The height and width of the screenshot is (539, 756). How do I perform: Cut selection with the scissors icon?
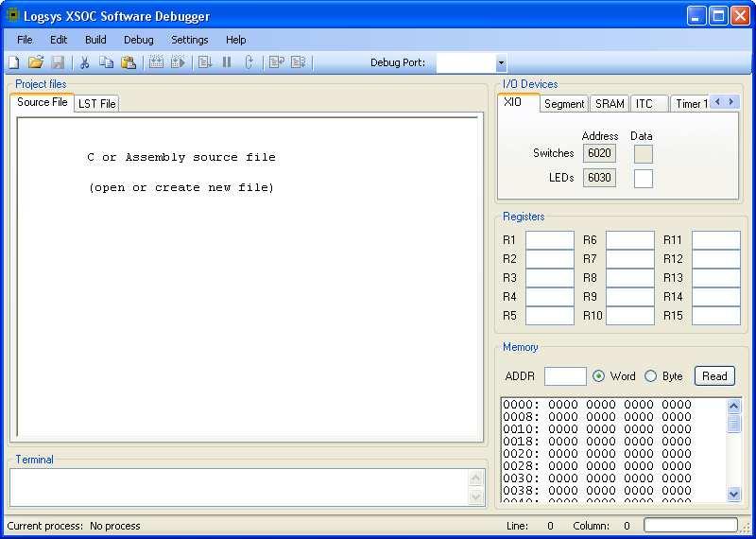(85, 62)
